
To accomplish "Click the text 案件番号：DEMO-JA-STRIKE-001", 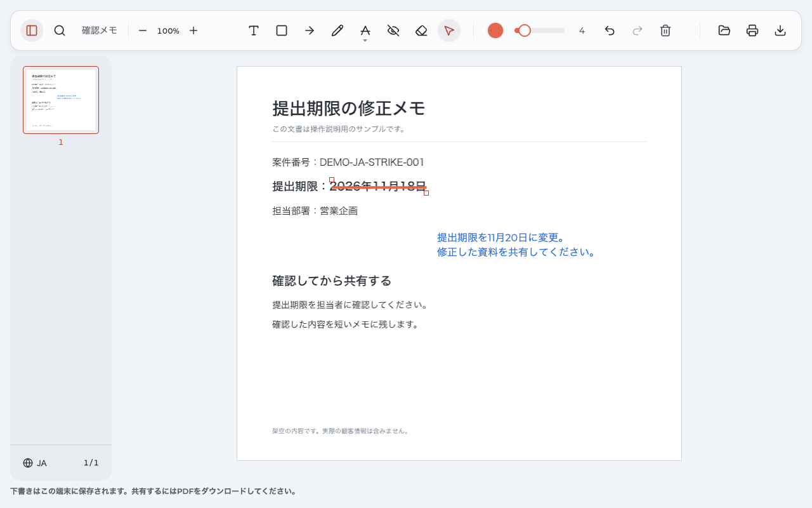I will click(x=348, y=163).
